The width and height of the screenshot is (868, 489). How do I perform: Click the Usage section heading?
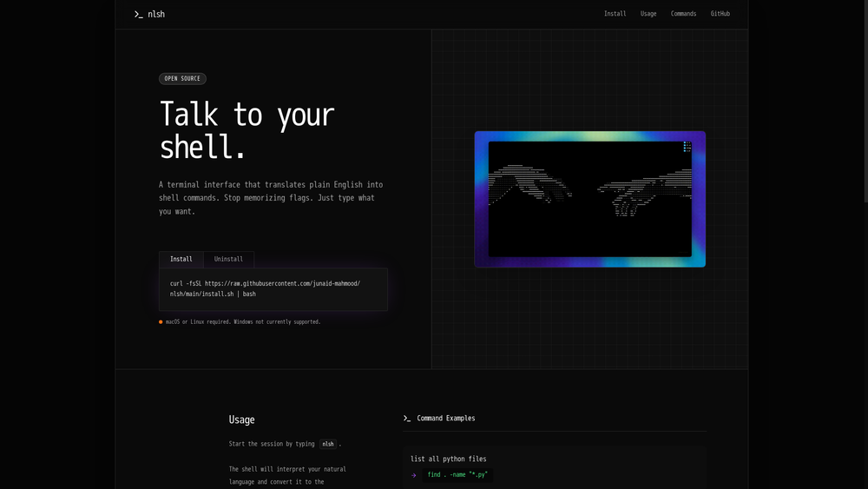tap(241, 420)
